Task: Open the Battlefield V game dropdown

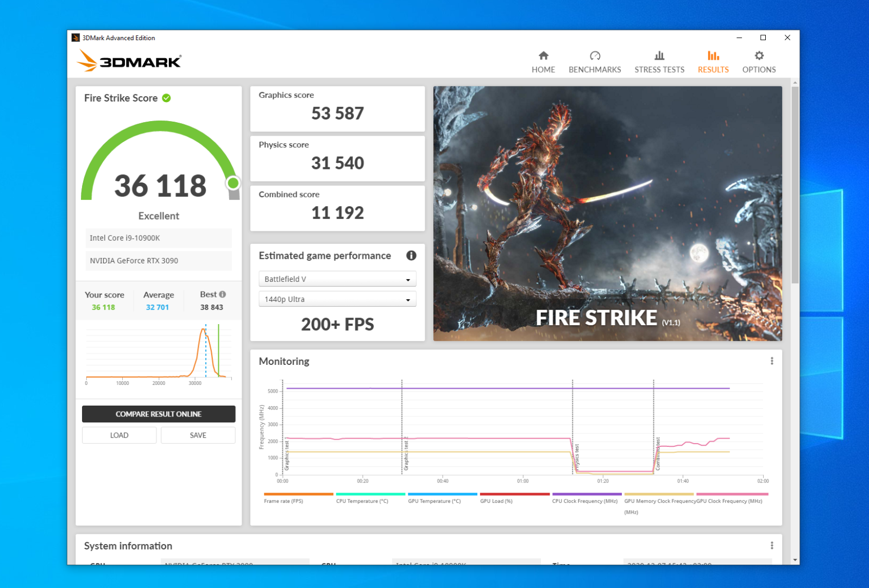Action: click(337, 279)
